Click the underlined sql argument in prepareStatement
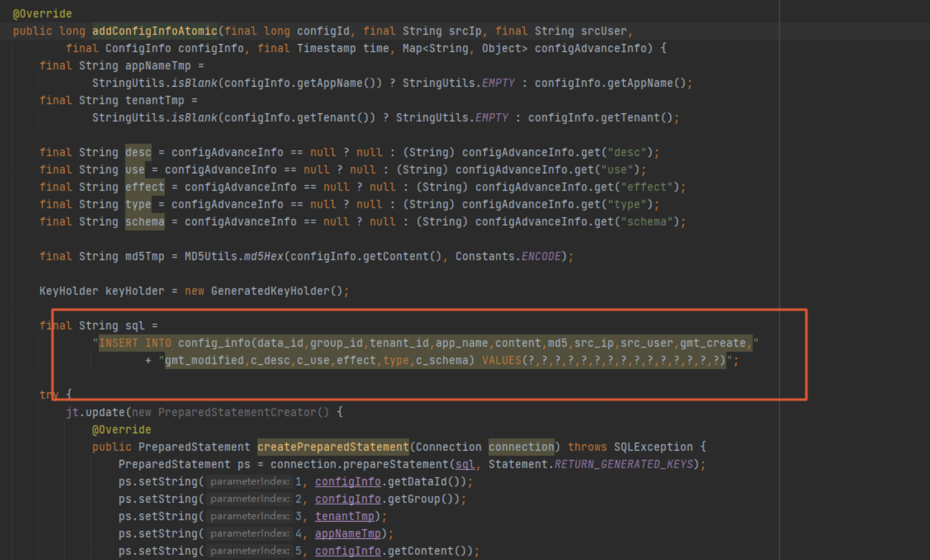Screen dimensions: 930x560 coord(465,465)
